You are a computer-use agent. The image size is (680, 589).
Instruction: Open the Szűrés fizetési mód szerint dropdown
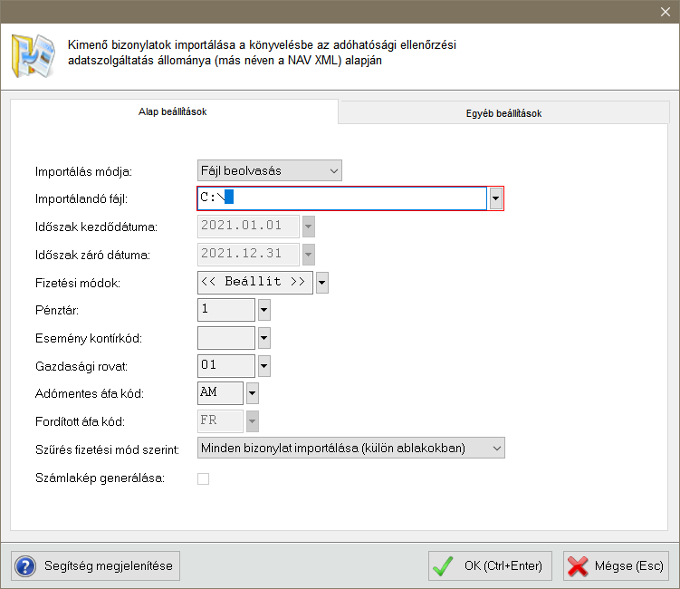pos(351,448)
